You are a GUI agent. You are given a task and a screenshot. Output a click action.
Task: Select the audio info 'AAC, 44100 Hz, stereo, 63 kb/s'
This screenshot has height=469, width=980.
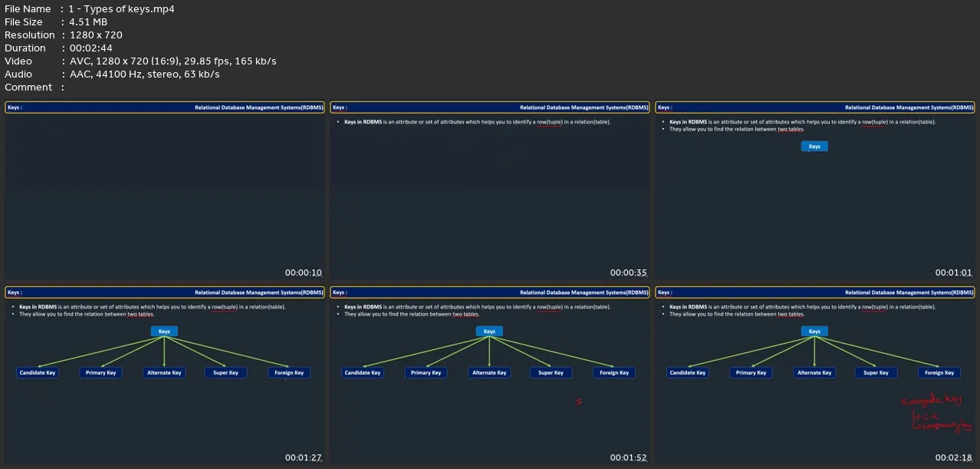[x=144, y=74]
